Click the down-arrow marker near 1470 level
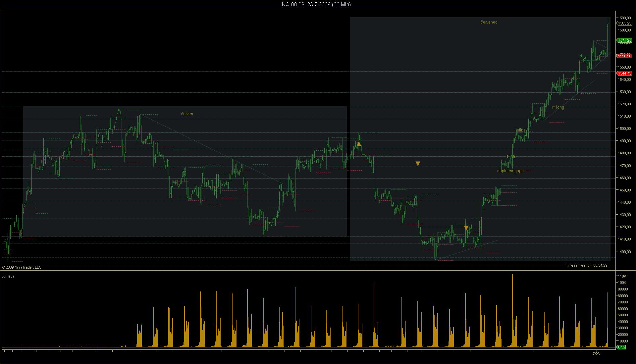The image size is (636, 364). point(418,164)
